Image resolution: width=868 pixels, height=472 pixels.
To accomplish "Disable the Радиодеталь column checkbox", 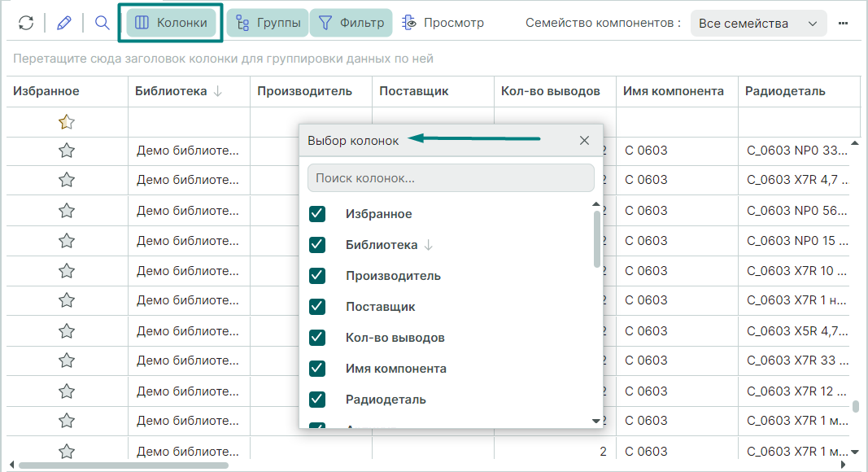I will pos(317,400).
